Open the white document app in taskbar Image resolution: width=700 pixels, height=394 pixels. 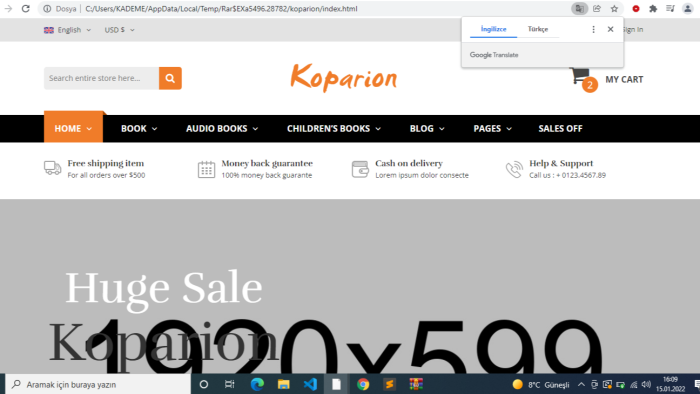click(336, 384)
